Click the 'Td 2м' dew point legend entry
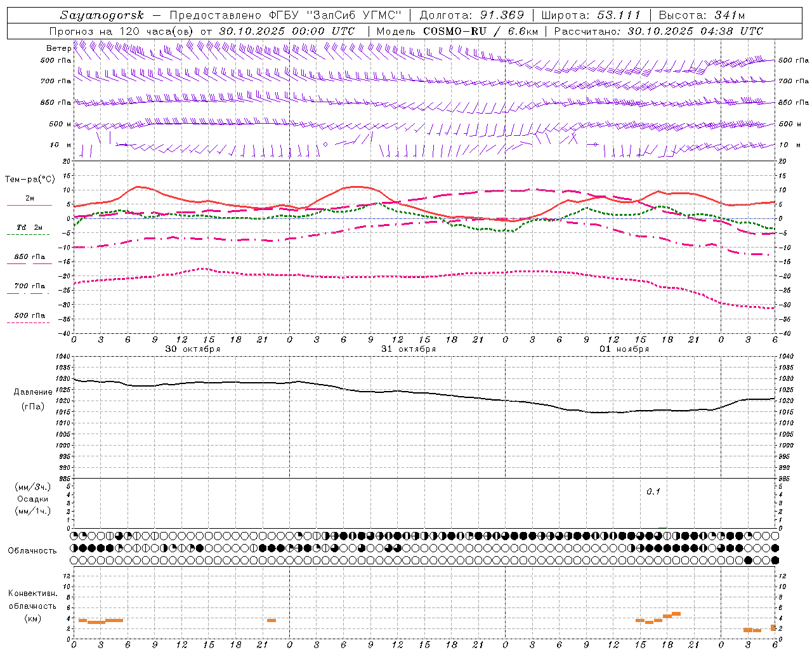Screen dimensions: 812x650 coord(30,227)
